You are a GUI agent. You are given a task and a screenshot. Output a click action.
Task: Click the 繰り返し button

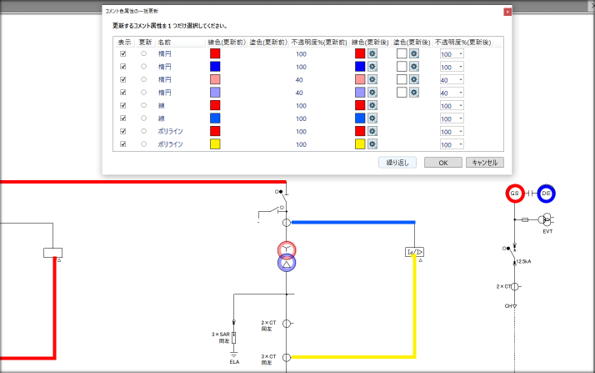pyautogui.click(x=397, y=162)
